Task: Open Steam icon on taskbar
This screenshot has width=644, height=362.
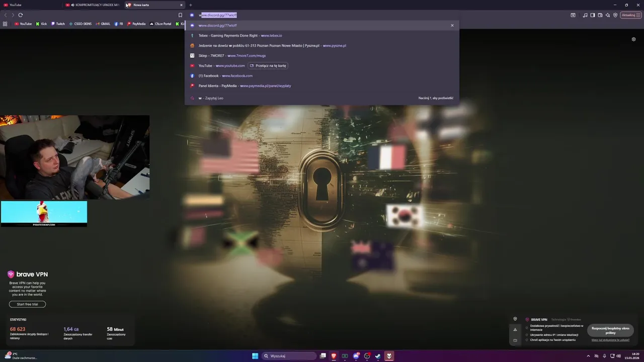Action: pos(378,356)
